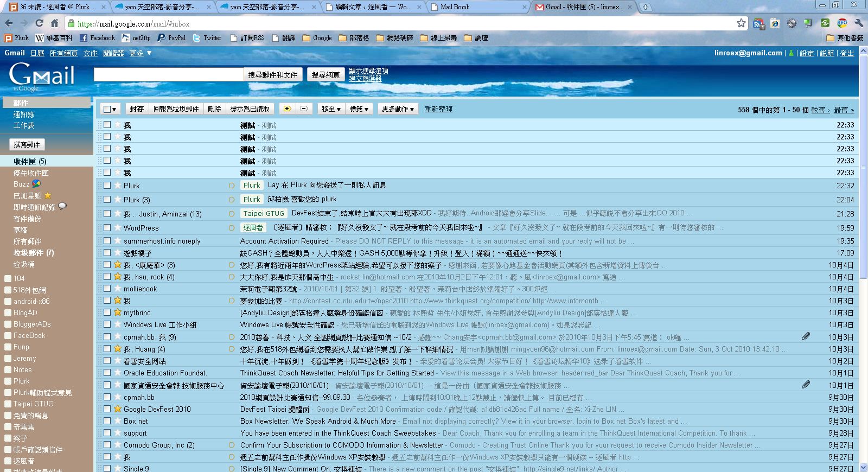The height and width of the screenshot is (472, 868).
Task: Click the Chrome back arrow
Action: (x=9, y=23)
